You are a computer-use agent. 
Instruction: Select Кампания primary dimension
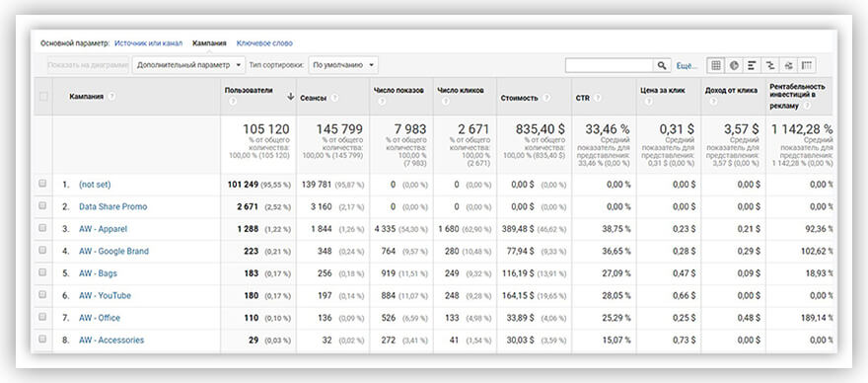[x=209, y=43]
